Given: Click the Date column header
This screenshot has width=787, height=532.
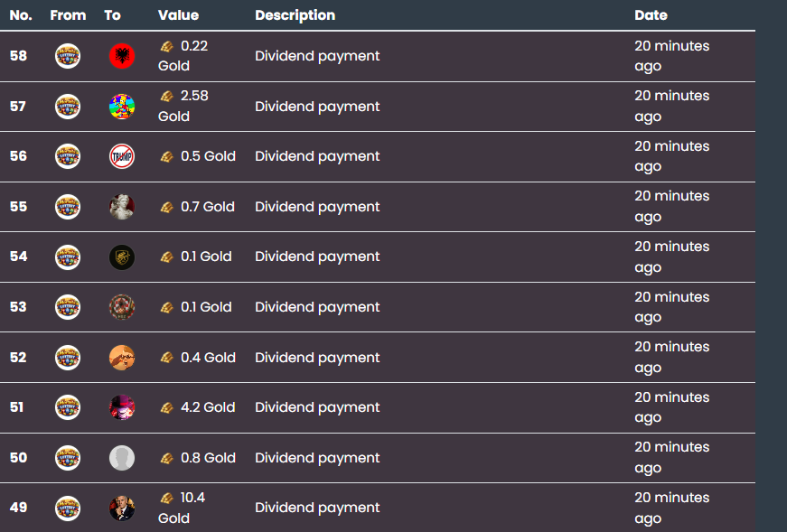Looking at the screenshot, I should click(x=651, y=15).
